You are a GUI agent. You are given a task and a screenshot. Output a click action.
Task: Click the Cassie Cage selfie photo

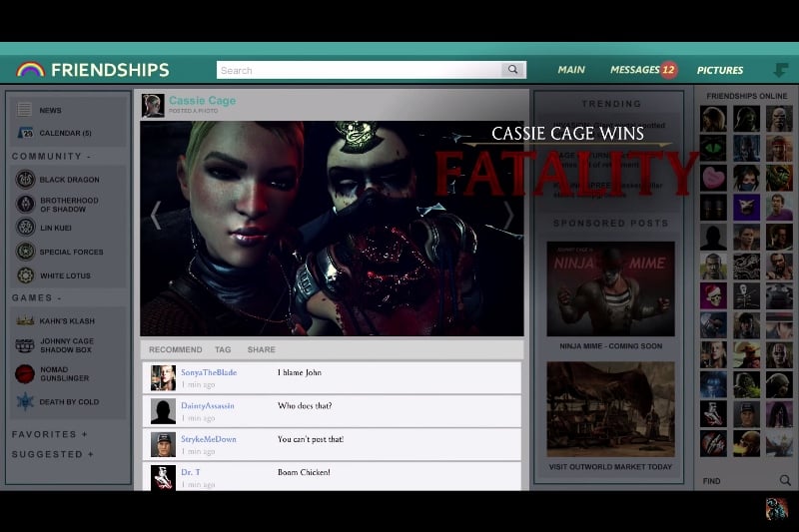[x=332, y=229]
